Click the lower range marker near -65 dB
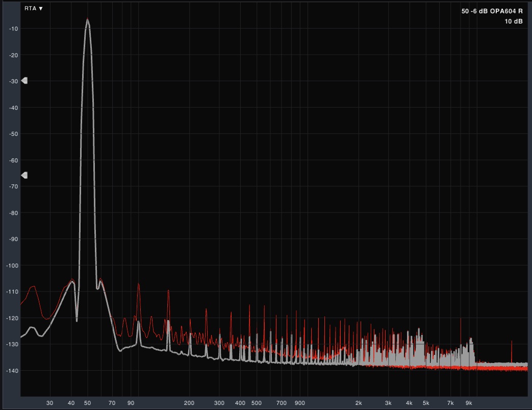Screen dimensions: 532x410 pos(24,175)
